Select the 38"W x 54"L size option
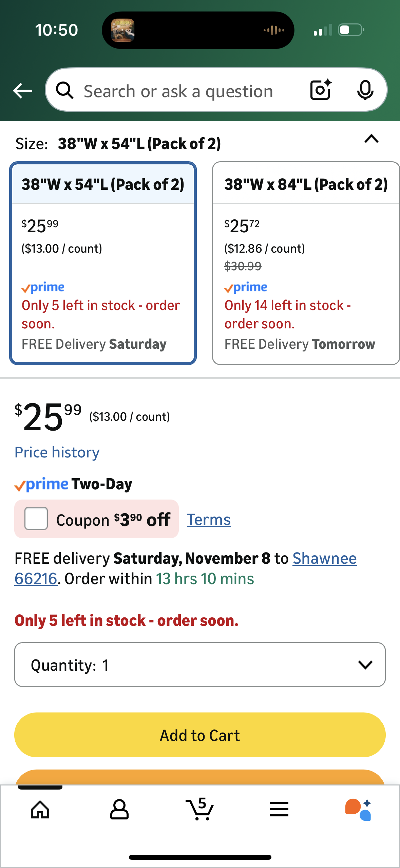Viewport: 400px width, 868px height. click(x=103, y=263)
